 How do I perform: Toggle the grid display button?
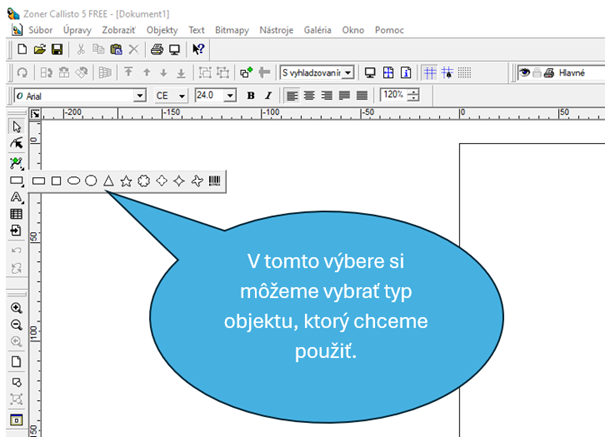[x=429, y=72]
